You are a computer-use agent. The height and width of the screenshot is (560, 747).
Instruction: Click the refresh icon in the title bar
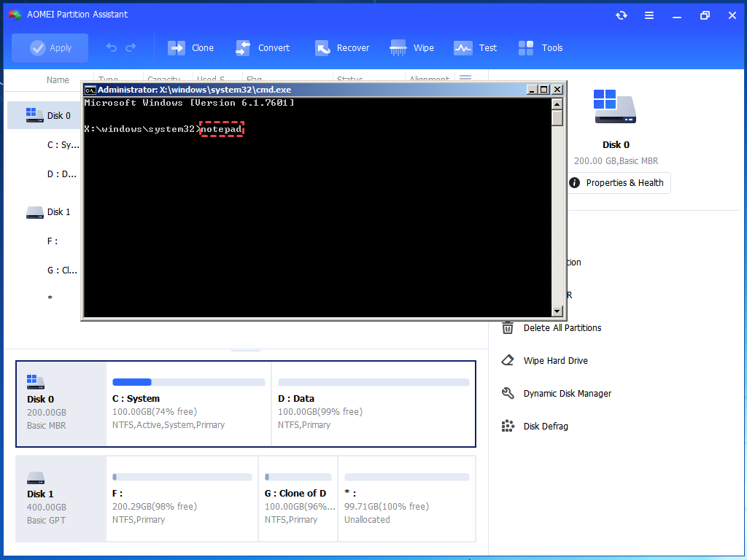tap(622, 15)
